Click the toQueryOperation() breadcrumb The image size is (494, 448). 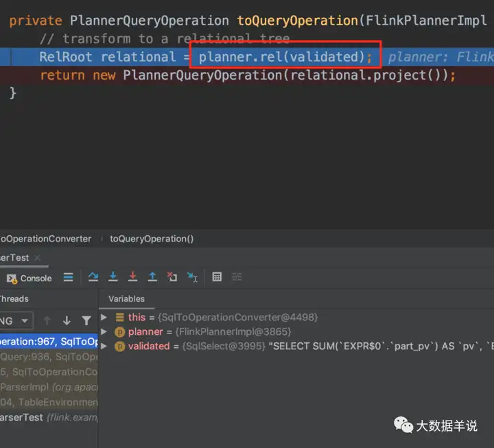click(152, 239)
